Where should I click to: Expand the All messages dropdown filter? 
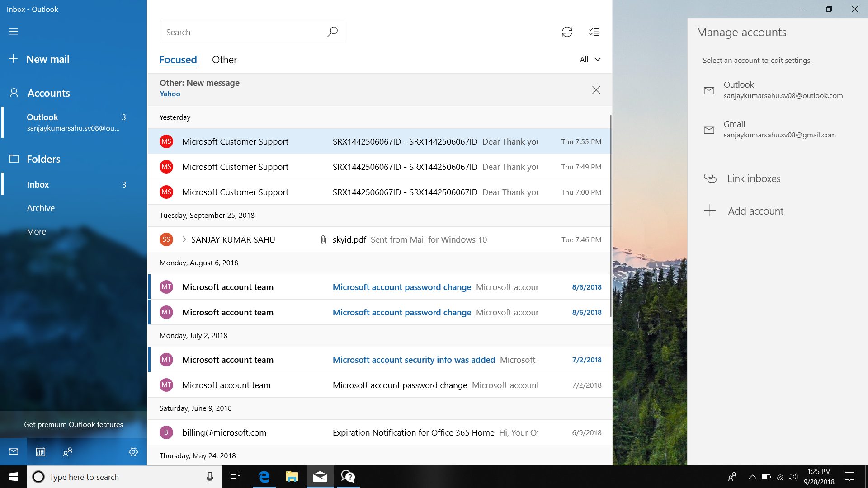tap(589, 59)
